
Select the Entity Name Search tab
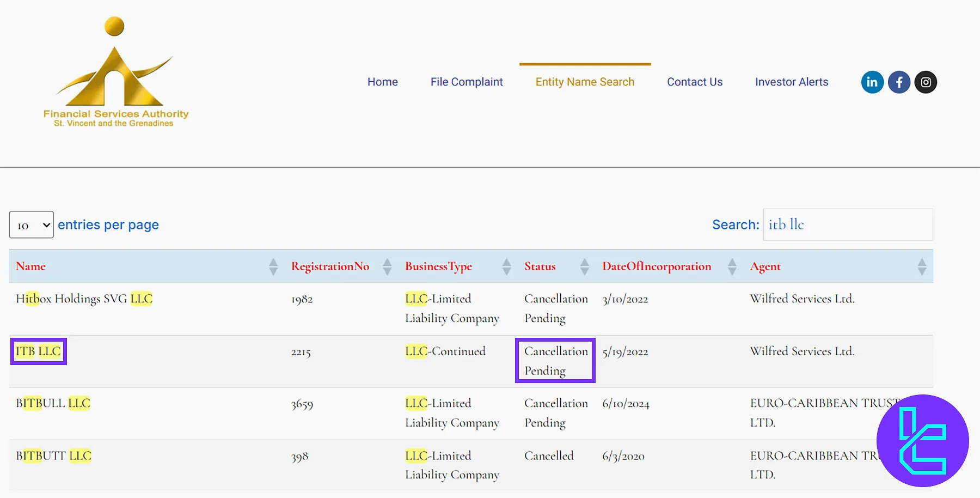585,82
